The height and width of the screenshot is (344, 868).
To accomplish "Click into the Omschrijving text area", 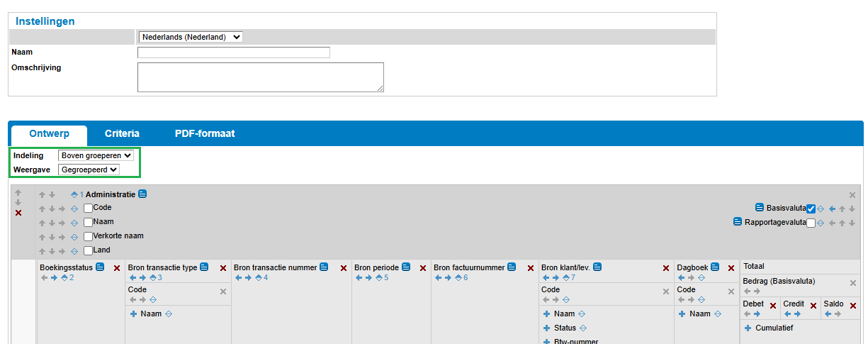I will tap(260, 77).
